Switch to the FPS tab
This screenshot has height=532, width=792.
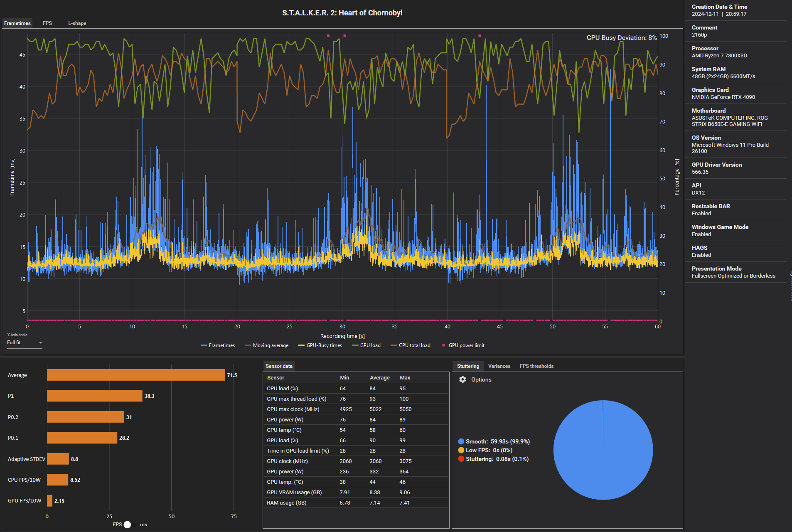point(47,23)
